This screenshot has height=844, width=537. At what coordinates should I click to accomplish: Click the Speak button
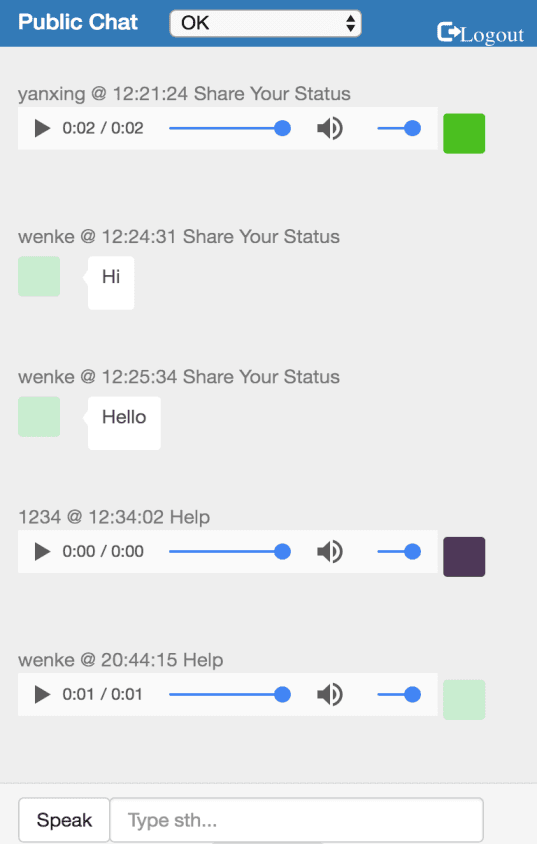pos(64,820)
